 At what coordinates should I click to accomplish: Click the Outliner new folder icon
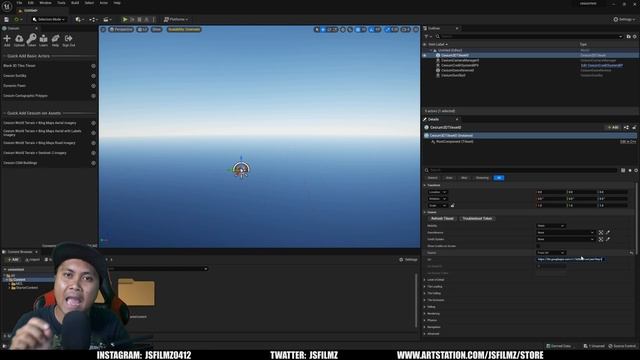(629, 36)
